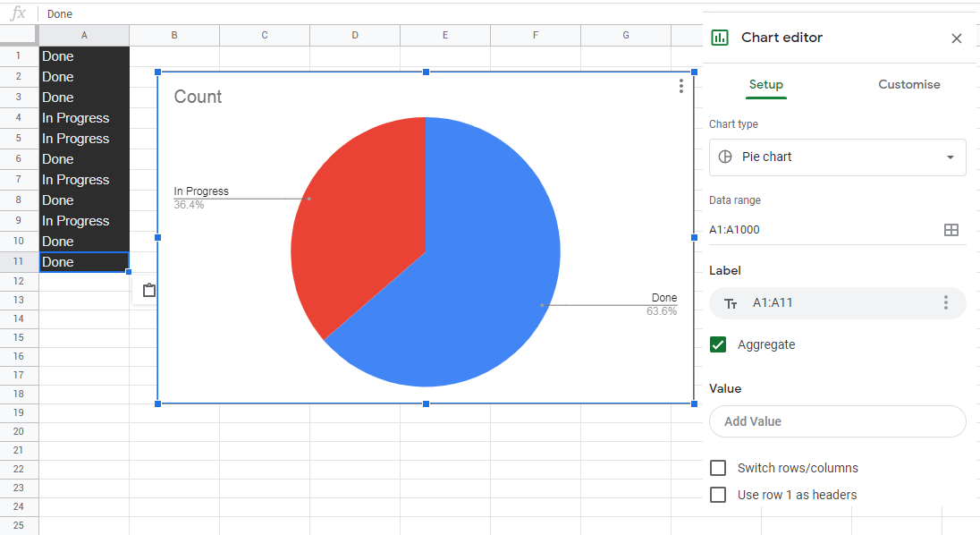Select column F header
The image size is (980, 535).
(x=536, y=36)
